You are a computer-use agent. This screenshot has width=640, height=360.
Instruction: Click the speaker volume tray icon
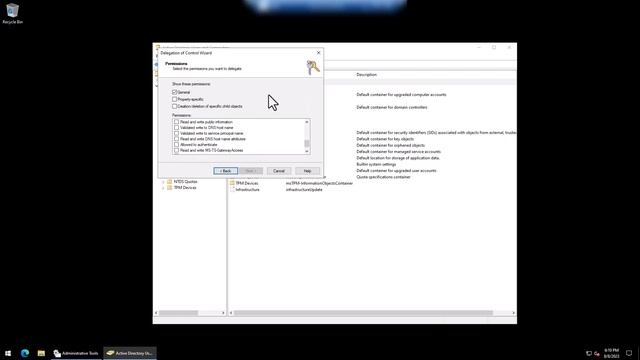(x=597, y=353)
